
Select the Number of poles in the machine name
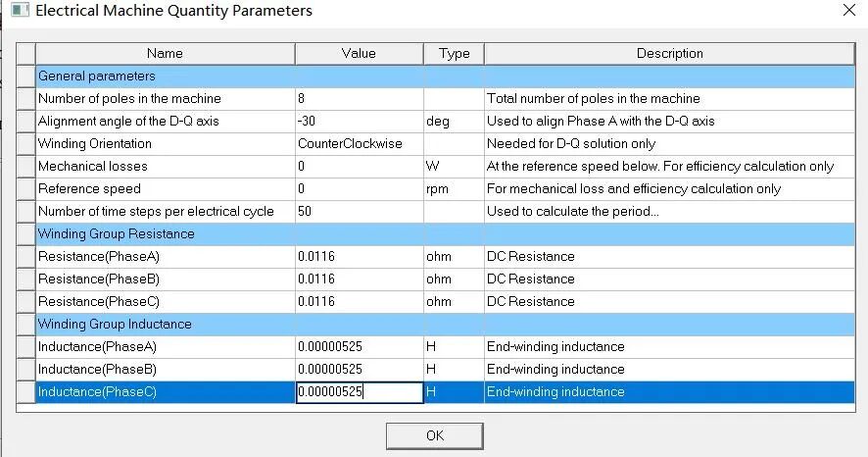(166, 99)
